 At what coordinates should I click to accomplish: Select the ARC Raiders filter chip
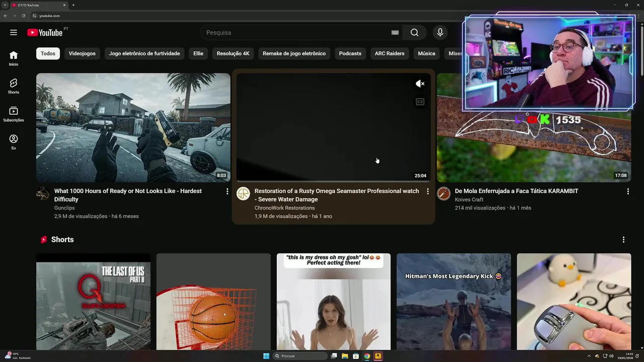point(389,53)
